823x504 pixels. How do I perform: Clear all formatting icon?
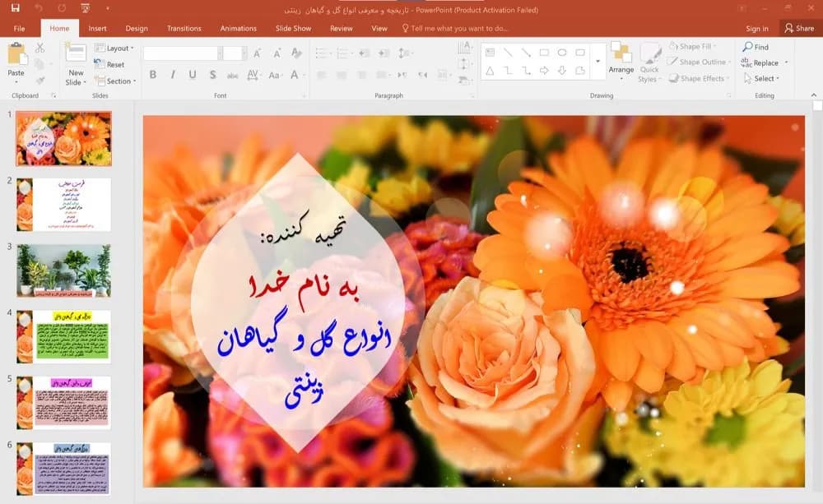[x=296, y=53]
